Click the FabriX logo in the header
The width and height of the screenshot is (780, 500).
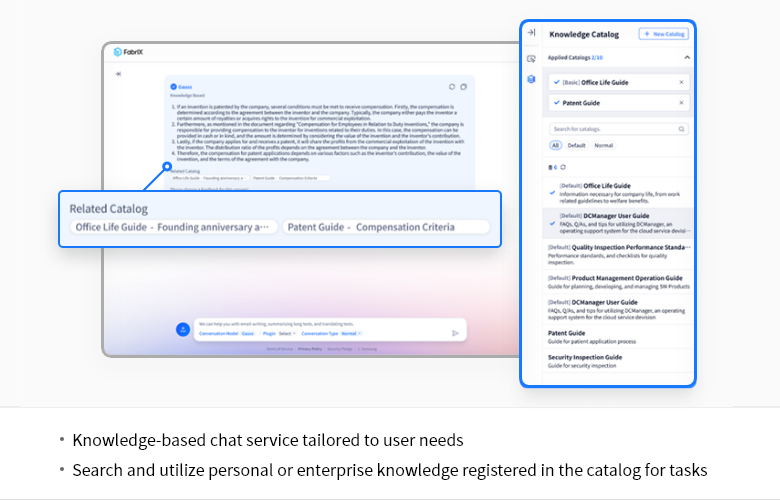click(x=128, y=52)
